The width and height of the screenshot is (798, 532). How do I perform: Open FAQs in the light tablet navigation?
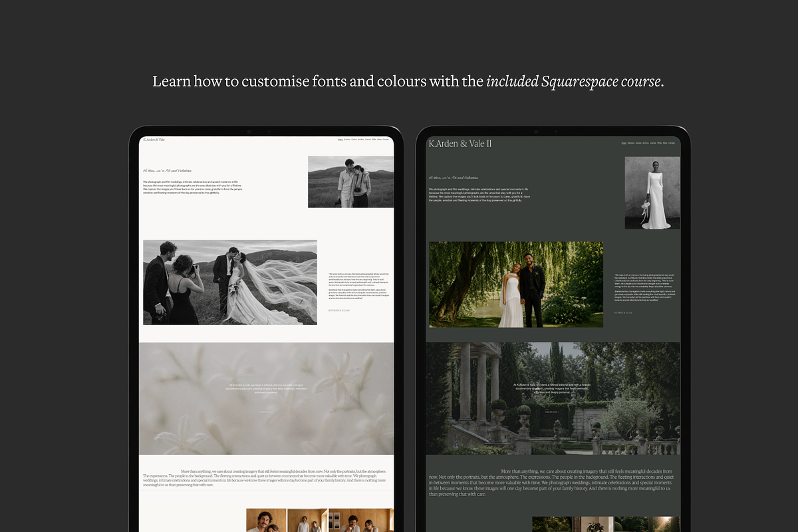point(374,140)
